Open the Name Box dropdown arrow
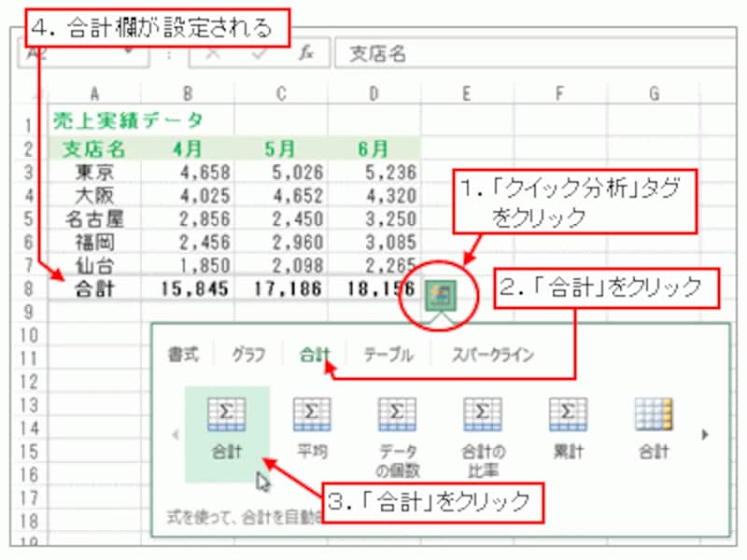Image resolution: width=747 pixels, height=560 pixels. pos(129,51)
